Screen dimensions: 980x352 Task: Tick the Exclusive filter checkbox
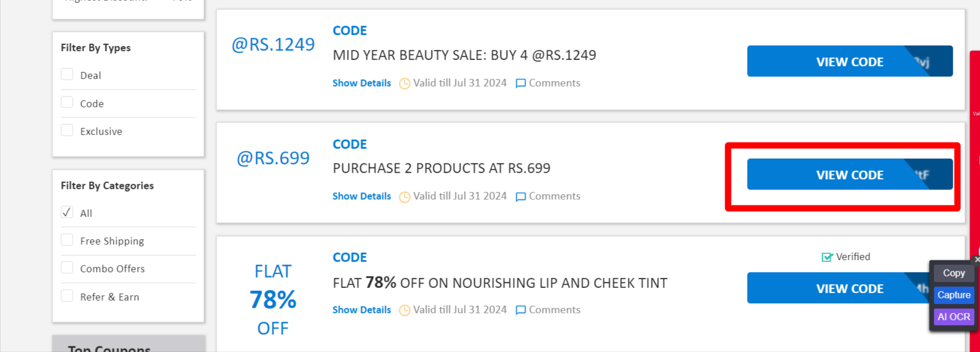67,130
